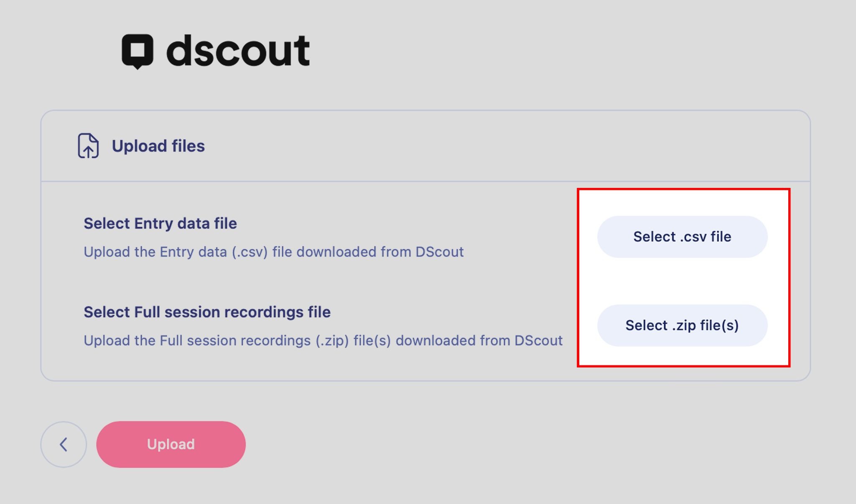Click the dscout wordmark text
This screenshot has width=856, height=504.
click(x=238, y=51)
